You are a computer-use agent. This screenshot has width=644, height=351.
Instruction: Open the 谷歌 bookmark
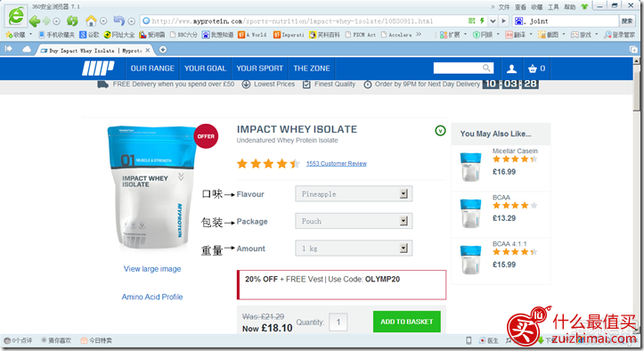90,35
